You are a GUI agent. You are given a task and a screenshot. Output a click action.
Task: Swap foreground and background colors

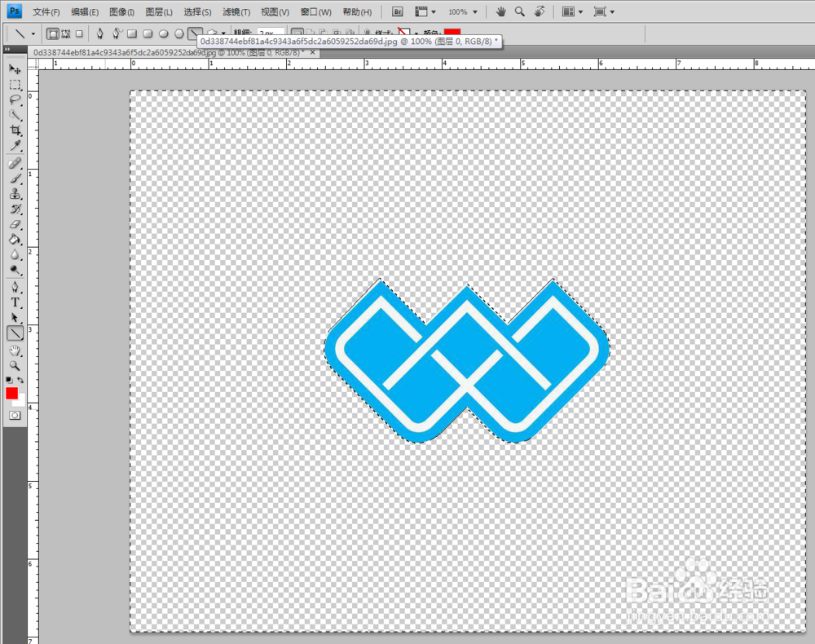tap(20, 380)
